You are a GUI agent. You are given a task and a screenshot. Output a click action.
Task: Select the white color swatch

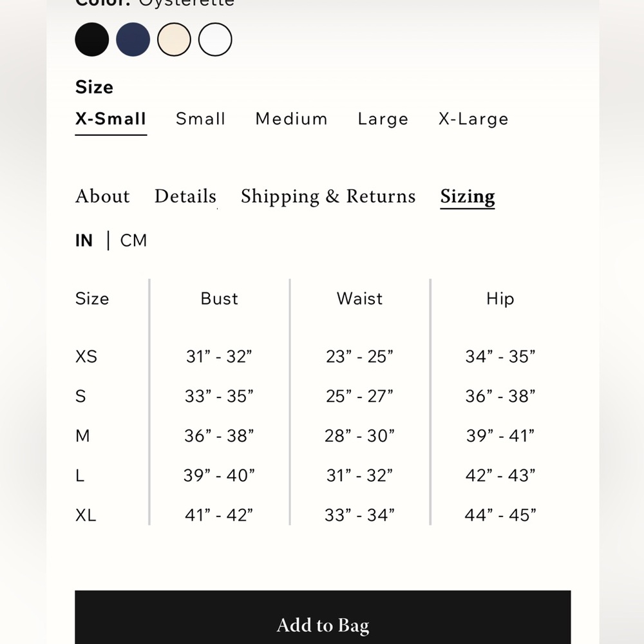[215, 39]
